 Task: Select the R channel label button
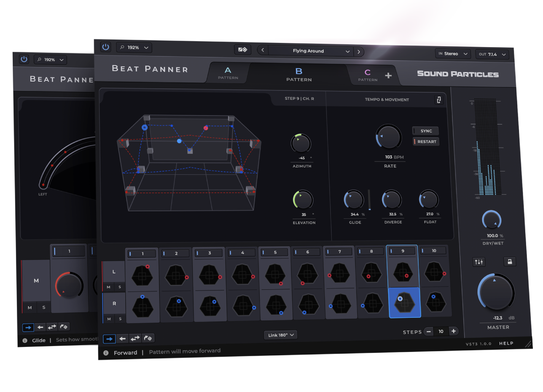pos(114,303)
